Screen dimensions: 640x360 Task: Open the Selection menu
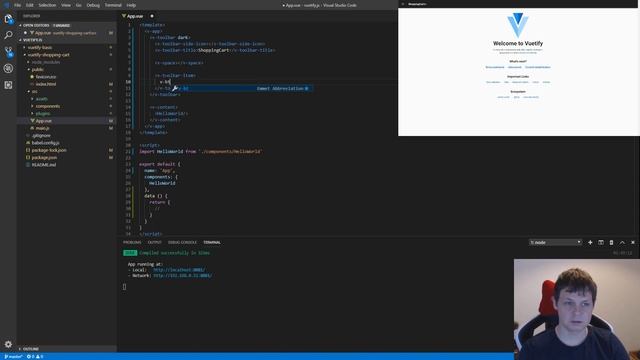[47, 5]
